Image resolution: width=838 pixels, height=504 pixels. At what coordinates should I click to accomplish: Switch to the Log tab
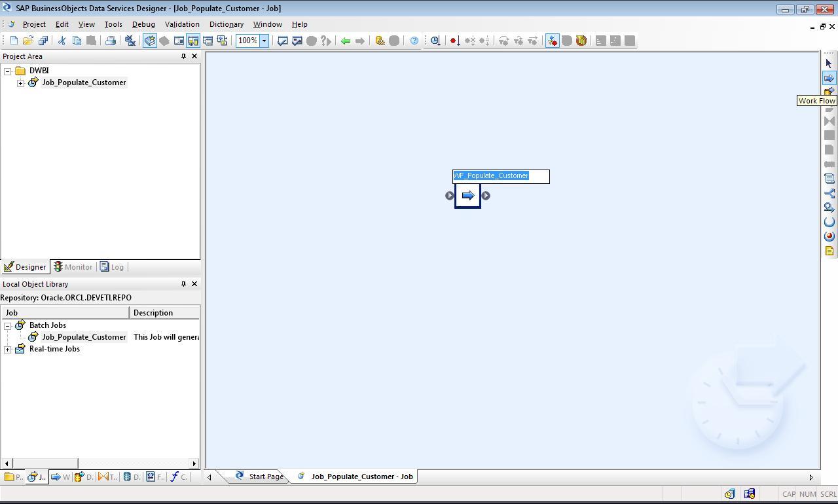point(112,267)
